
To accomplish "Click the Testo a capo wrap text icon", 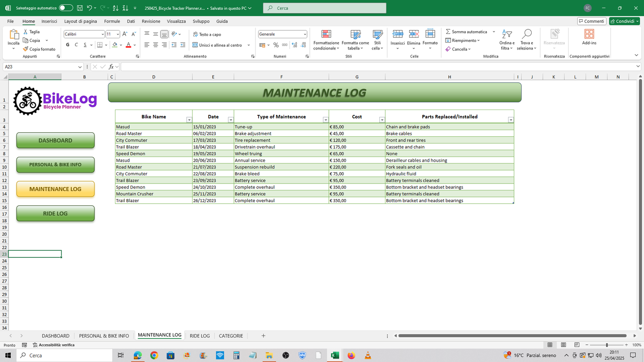I will coord(195,34).
